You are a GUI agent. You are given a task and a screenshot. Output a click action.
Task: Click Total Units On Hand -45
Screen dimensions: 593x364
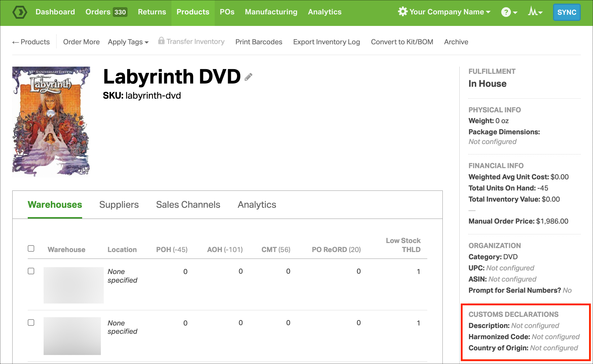click(x=508, y=188)
